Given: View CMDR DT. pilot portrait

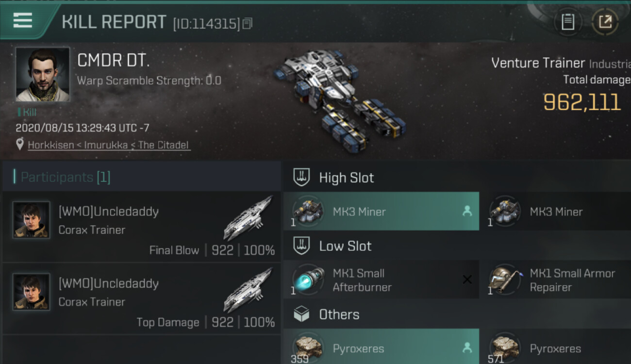Looking at the screenshot, I should coord(43,74).
